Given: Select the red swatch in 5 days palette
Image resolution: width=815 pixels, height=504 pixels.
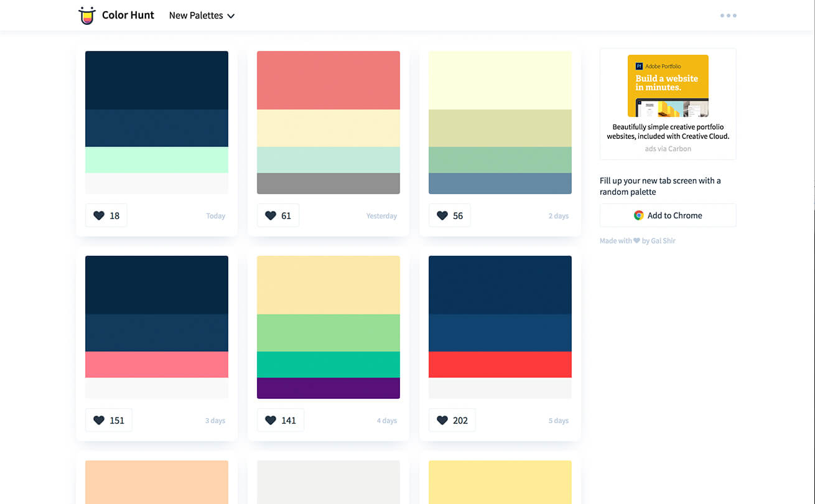Looking at the screenshot, I should [500, 365].
